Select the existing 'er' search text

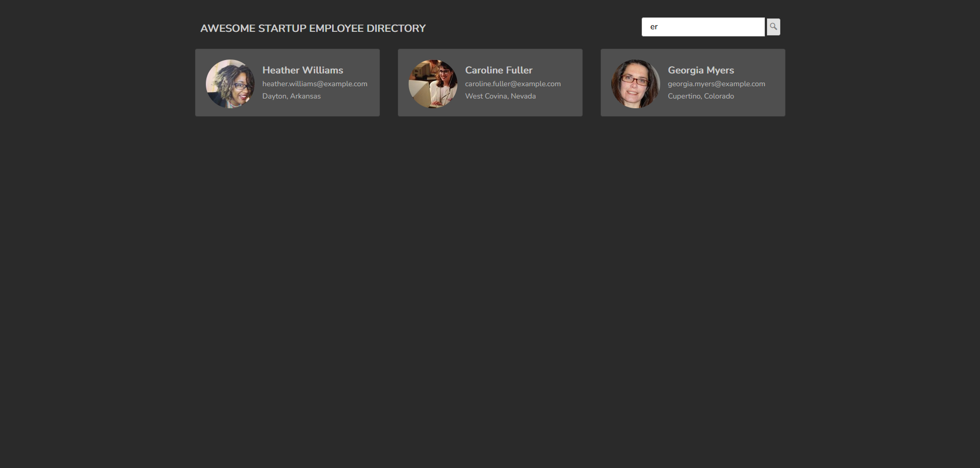[654, 26]
